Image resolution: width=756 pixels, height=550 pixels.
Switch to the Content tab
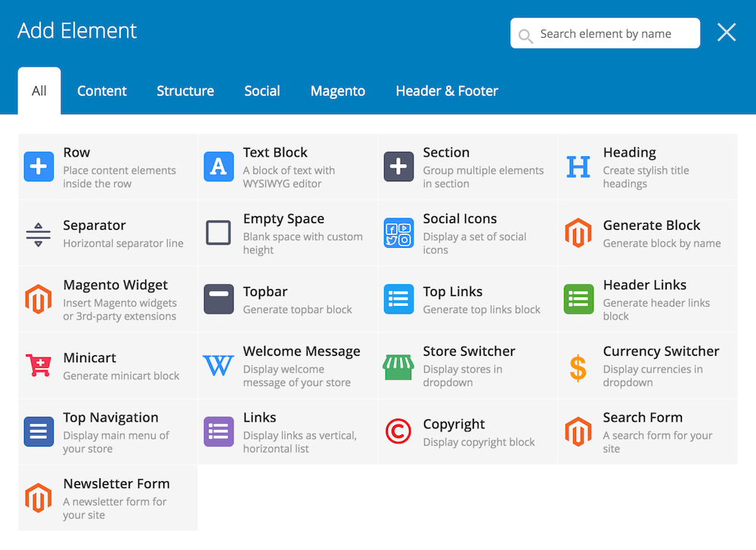(x=102, y=91)
